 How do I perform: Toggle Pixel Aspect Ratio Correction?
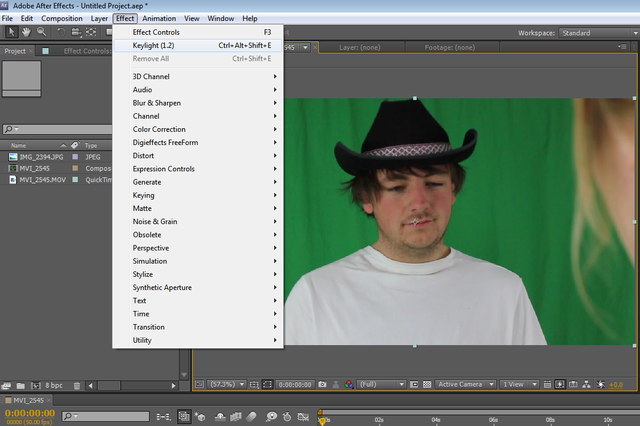point(547,384)
